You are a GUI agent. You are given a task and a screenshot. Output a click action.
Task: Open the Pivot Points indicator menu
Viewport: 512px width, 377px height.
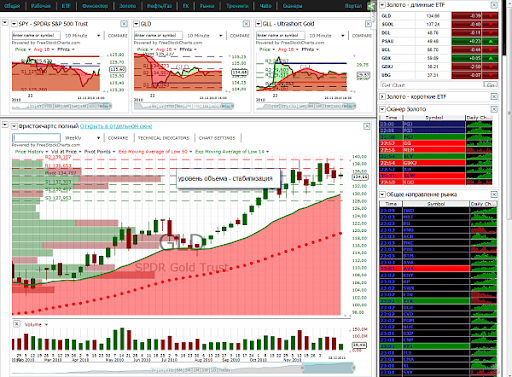[99, 152]
